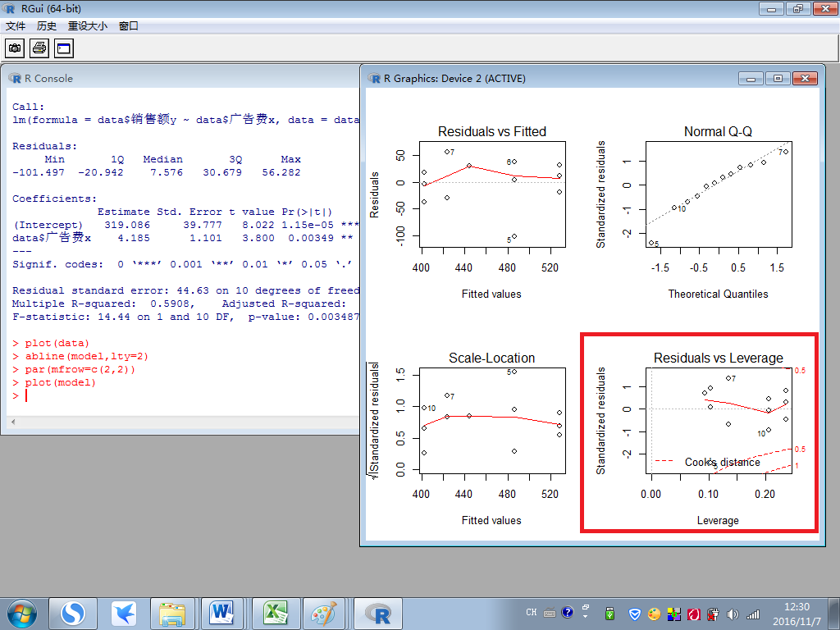
Task: Click the F-statistic: 14.44 line
Action: point(186,317)
